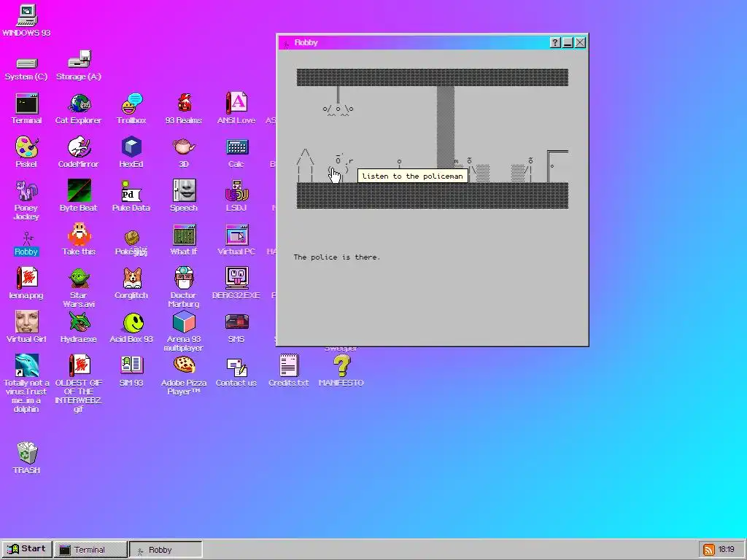Launch the HexEd icon
747x560 pixels.
click(131, 153)
